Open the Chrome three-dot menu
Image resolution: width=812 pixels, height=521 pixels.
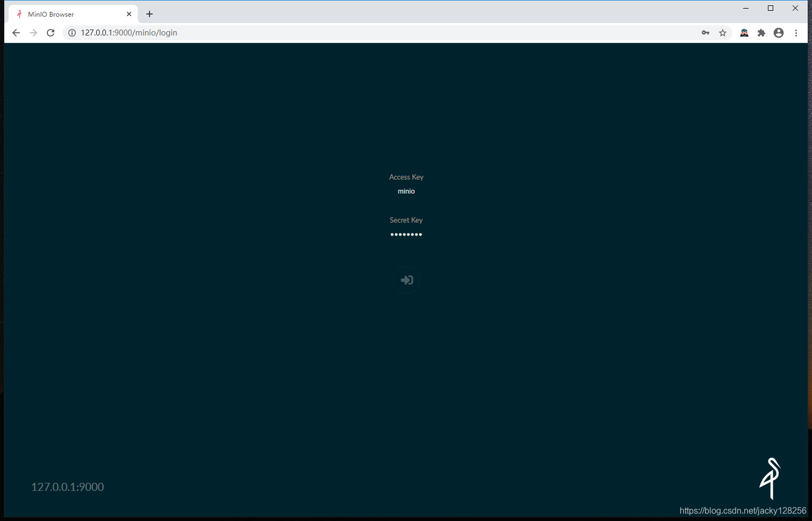(796, 33)
